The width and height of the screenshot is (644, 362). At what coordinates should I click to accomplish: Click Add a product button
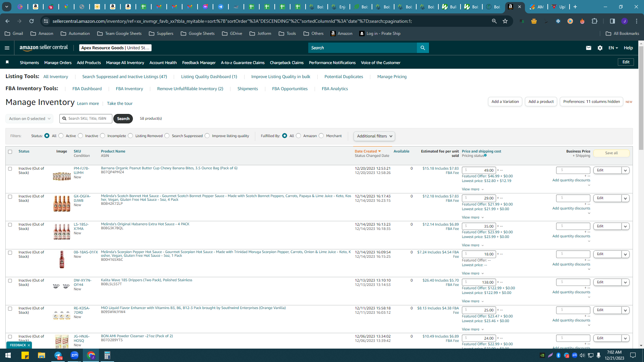coord(541,102)
